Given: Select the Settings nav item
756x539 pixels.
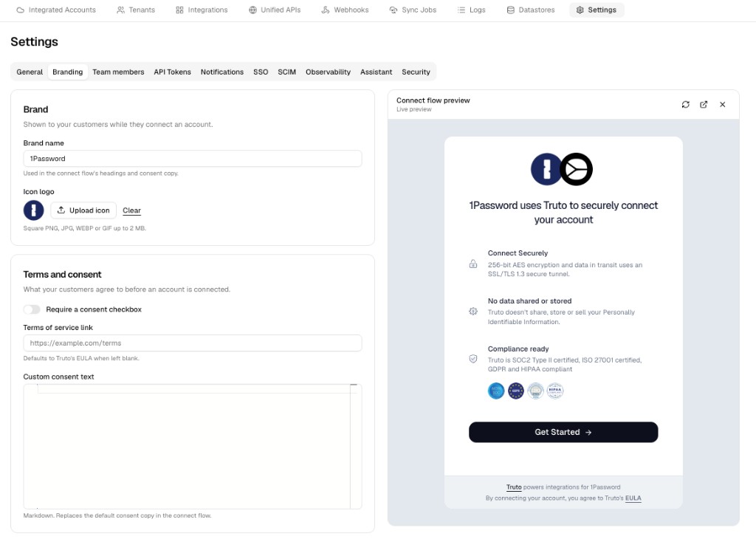Looking at the screenshot, I should tap(597, 10).
